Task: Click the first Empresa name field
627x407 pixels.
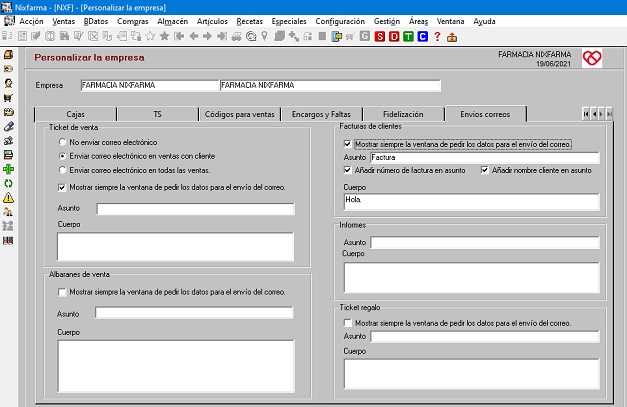Action: tap(150, 85)
